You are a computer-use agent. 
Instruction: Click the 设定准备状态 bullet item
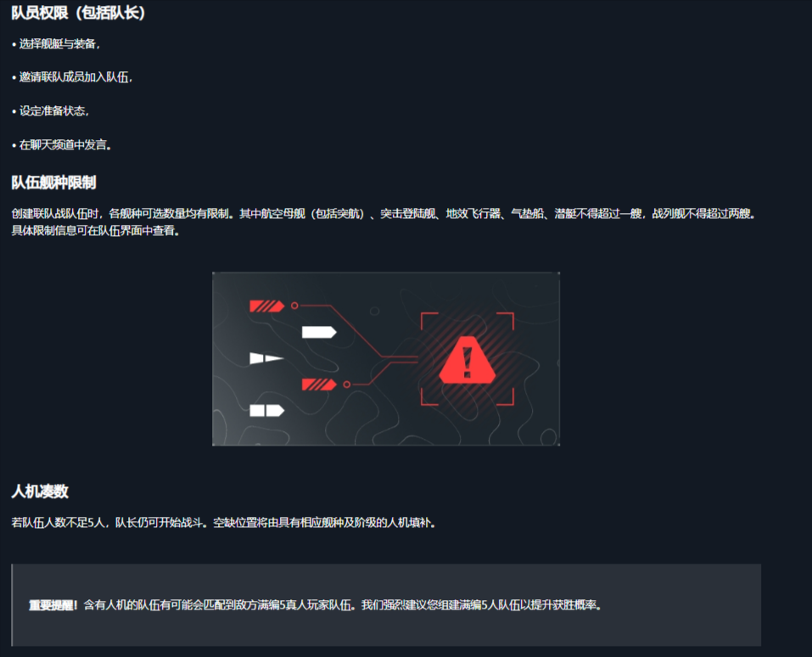point(51,111)
